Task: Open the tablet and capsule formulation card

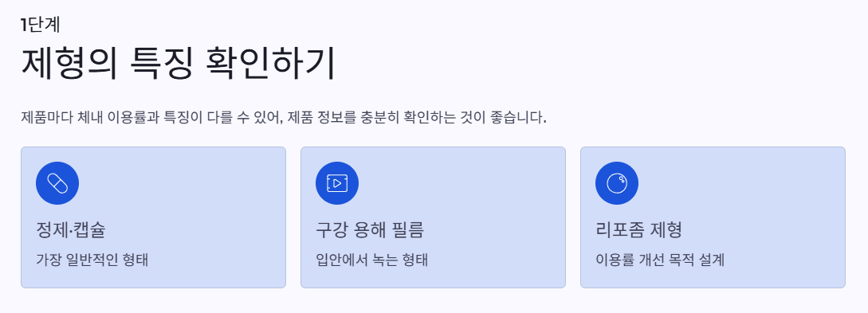Action: (x=153, y=217)
